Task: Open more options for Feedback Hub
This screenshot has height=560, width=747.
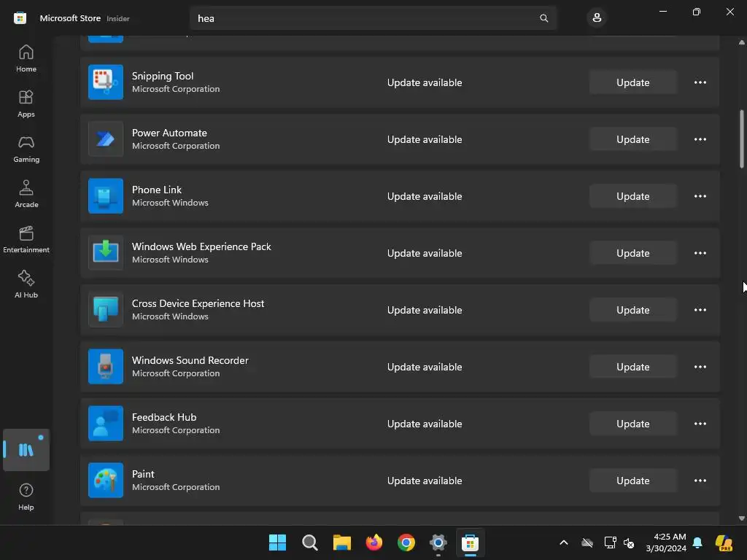Action: pos(700,424)
